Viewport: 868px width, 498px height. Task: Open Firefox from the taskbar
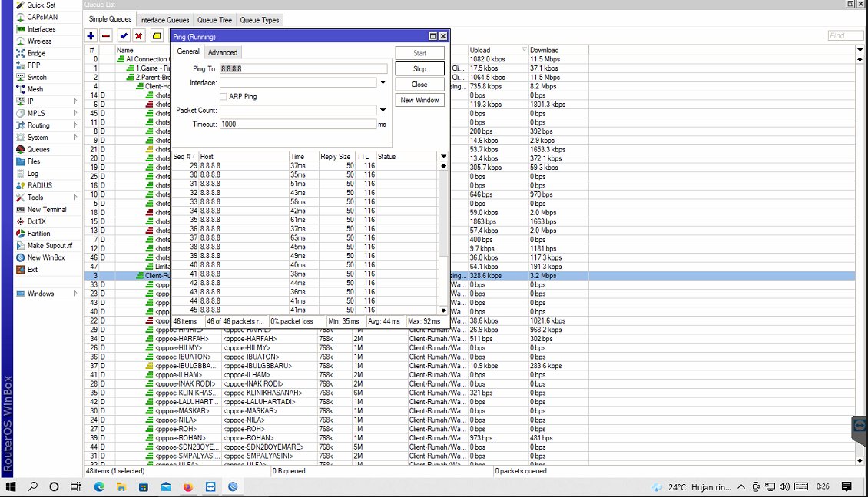tap(187, 487)
